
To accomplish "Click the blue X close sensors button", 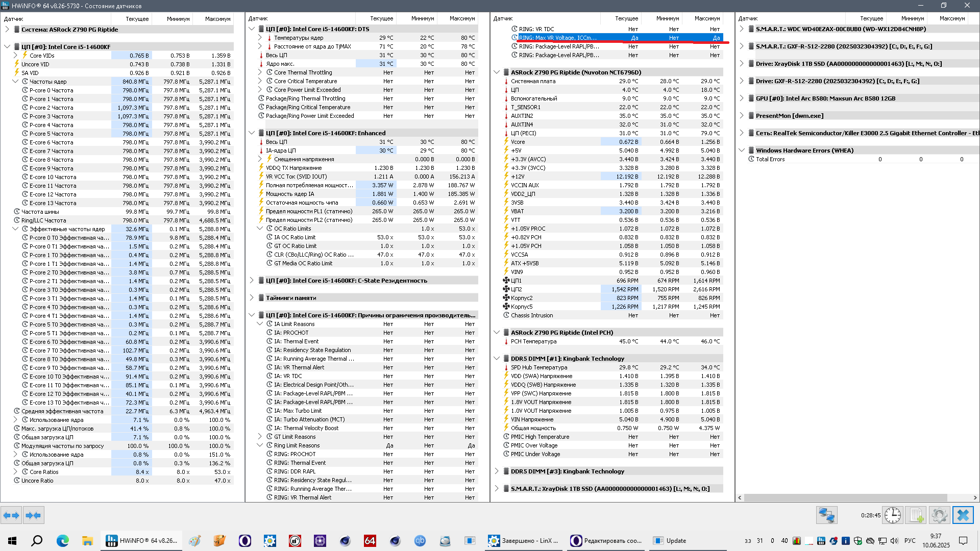I will click(963, 515).
